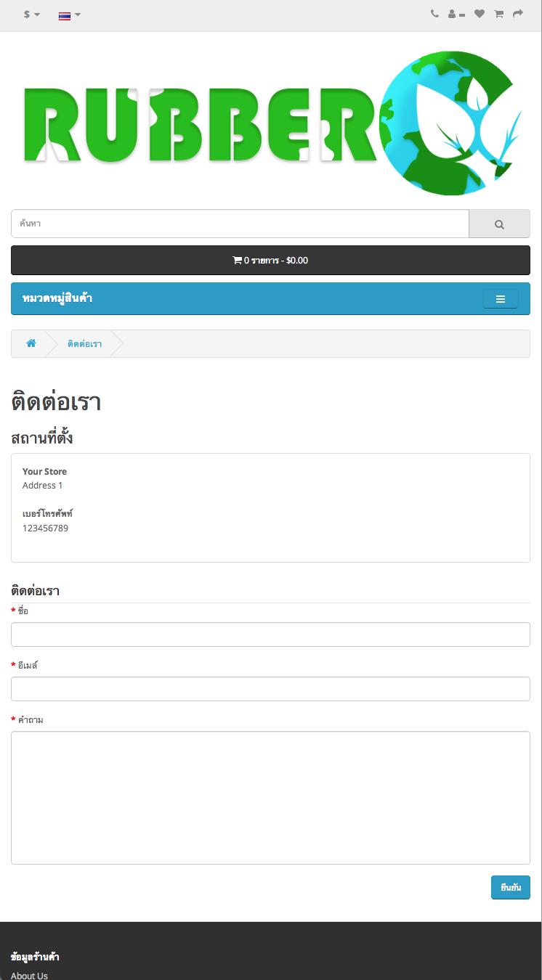542x980 pixels.
Task: Submit the form with ยืนยัน button
Action: 511,888
